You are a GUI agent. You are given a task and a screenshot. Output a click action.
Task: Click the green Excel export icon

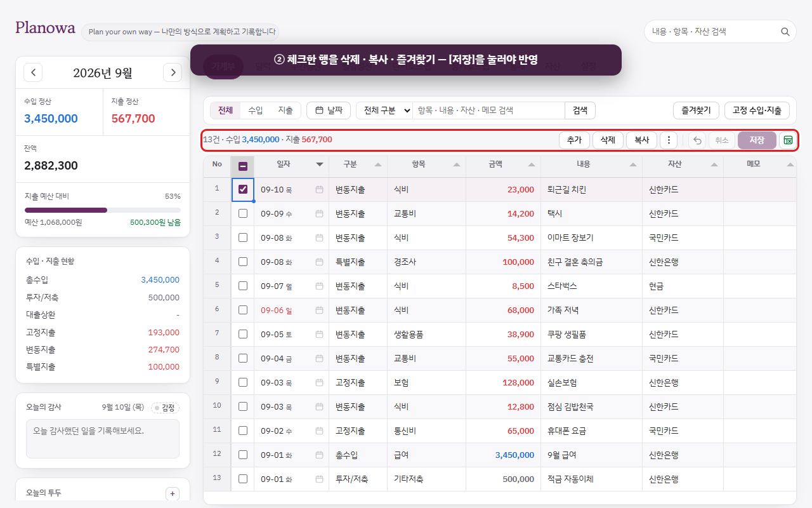788,140
